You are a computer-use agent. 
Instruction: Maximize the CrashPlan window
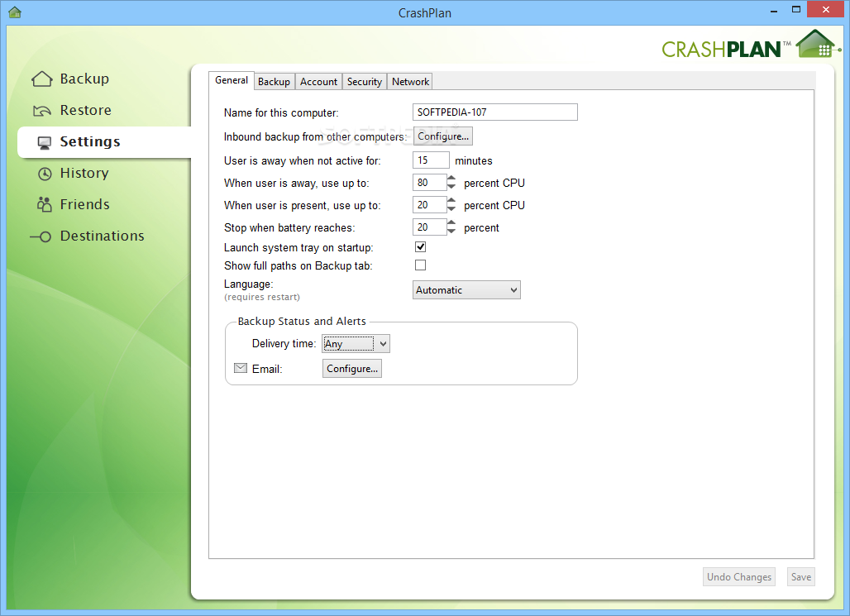point(795,9)
